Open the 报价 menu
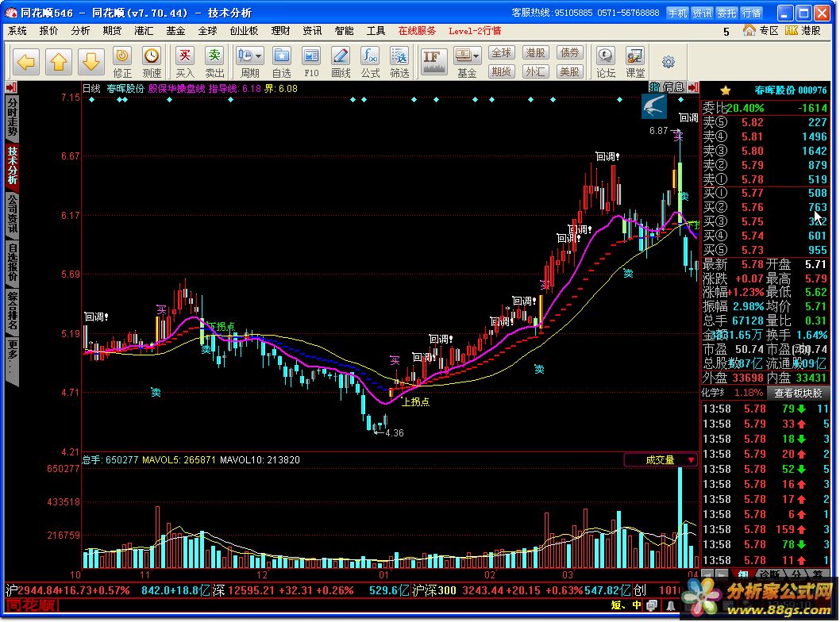Viewport: 840px width, 622px height. [48, 31]
